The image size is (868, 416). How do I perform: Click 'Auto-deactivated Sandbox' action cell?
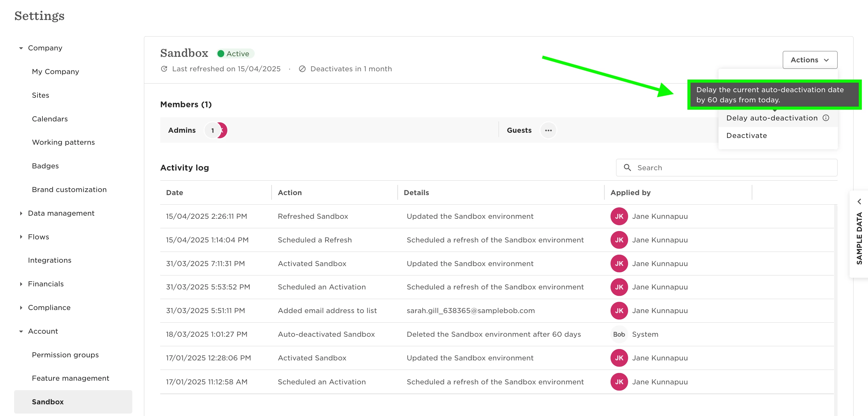tap(326, 334)
